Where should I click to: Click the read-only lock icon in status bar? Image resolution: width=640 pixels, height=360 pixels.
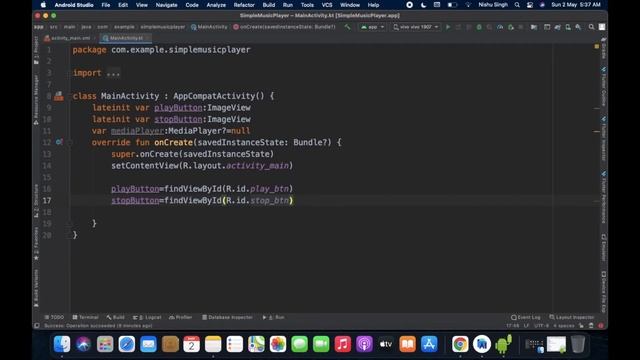click(581, 326)
